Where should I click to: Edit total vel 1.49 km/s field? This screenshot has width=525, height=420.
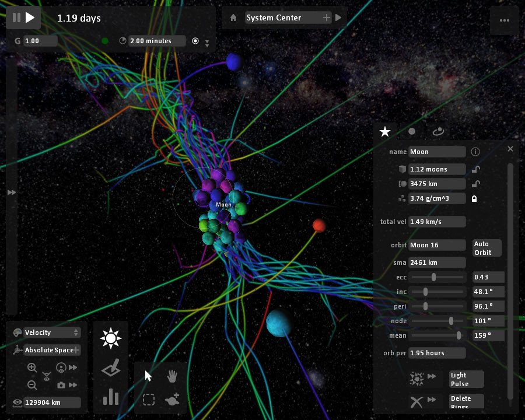coord(437,222)
